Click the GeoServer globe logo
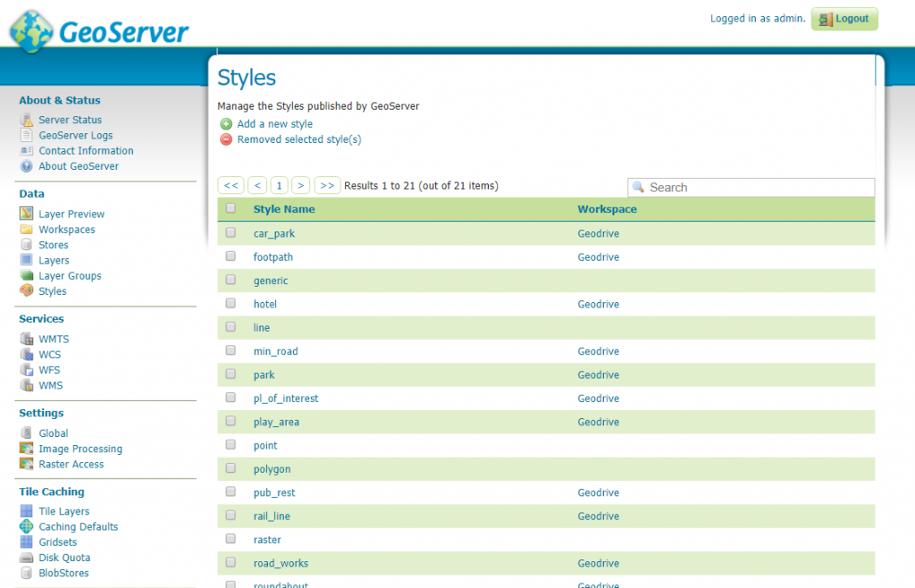 click(x=31, y=31)
